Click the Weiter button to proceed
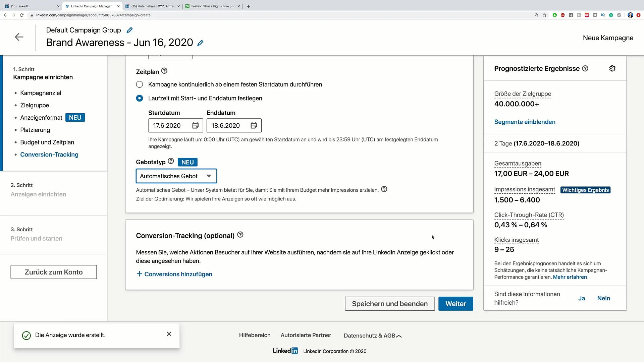 coord(455,304)
